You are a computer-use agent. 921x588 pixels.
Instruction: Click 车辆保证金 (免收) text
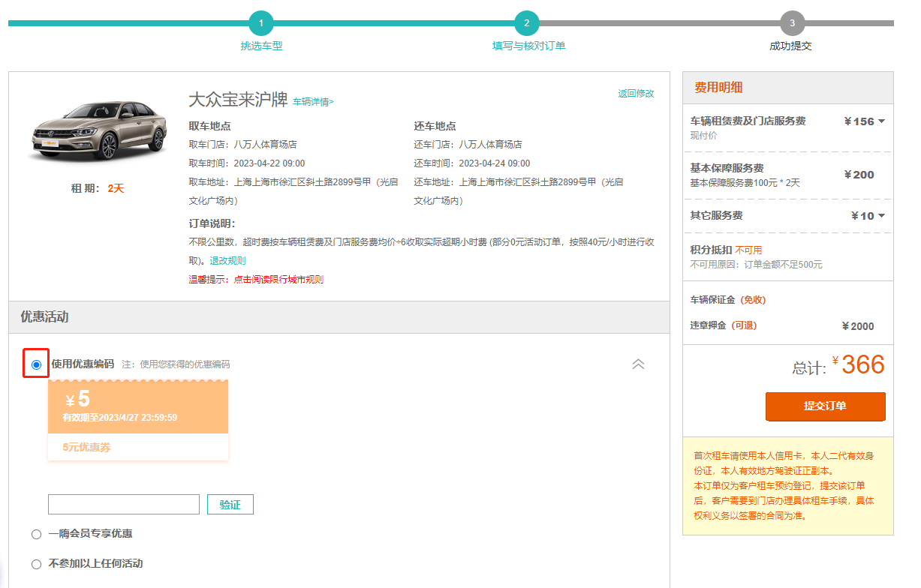[728, 300]
